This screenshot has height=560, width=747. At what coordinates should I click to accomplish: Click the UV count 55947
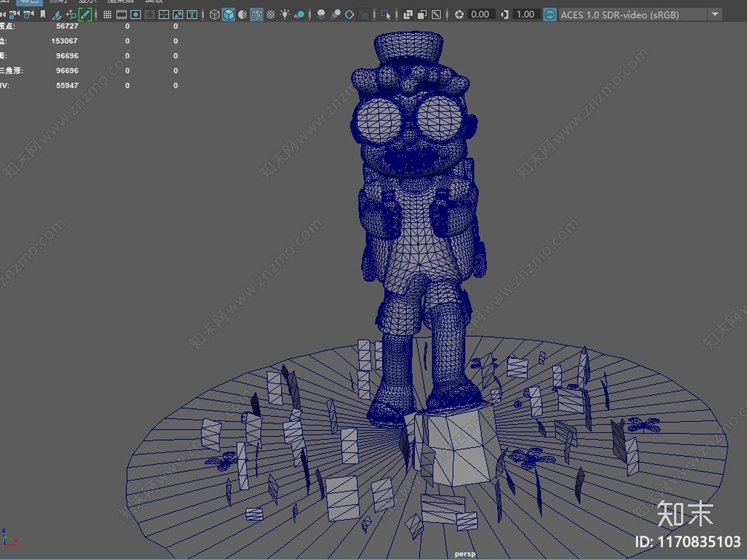[x=67, y=85]
